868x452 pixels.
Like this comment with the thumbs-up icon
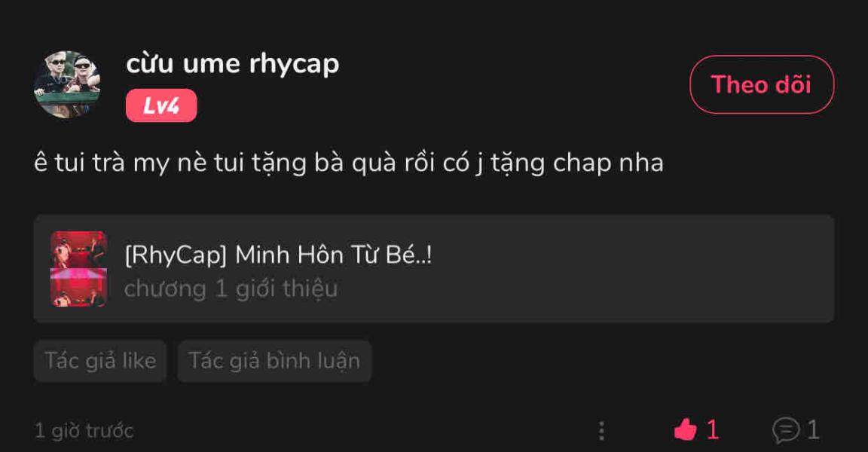coord(686,429)
